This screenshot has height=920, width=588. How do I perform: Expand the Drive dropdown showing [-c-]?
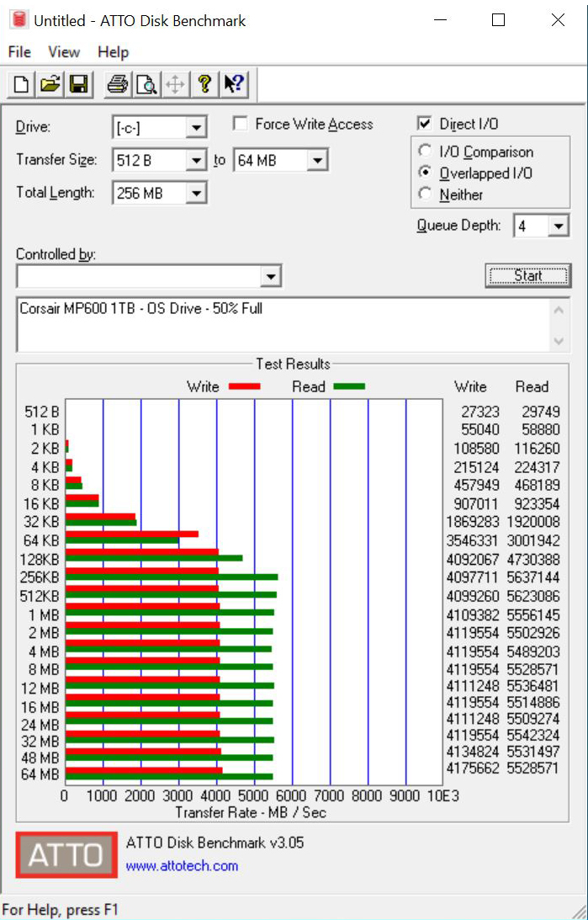160,127
